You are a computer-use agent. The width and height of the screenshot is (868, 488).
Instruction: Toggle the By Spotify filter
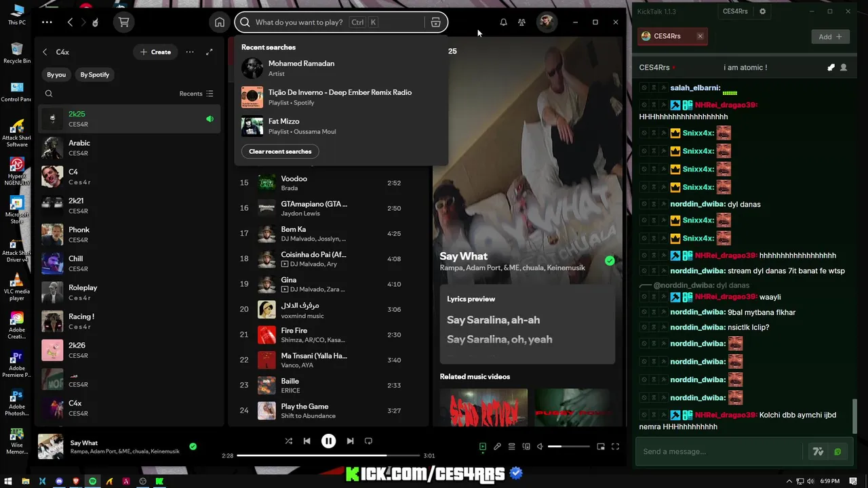[x=95, y=75]
